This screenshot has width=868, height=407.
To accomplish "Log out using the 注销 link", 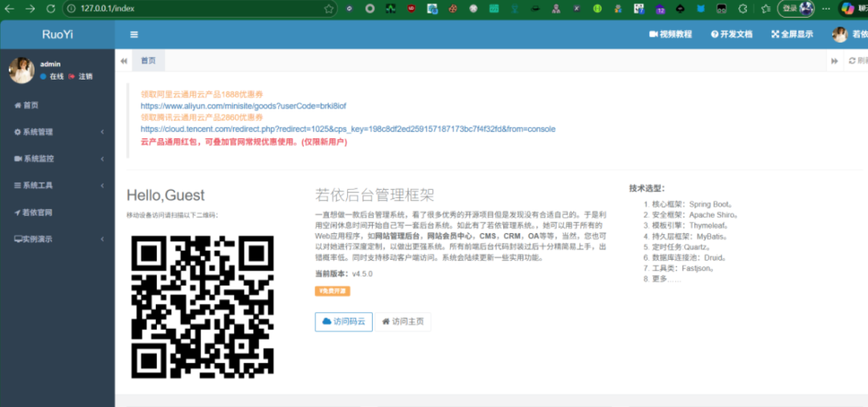I will pos(80,76).
